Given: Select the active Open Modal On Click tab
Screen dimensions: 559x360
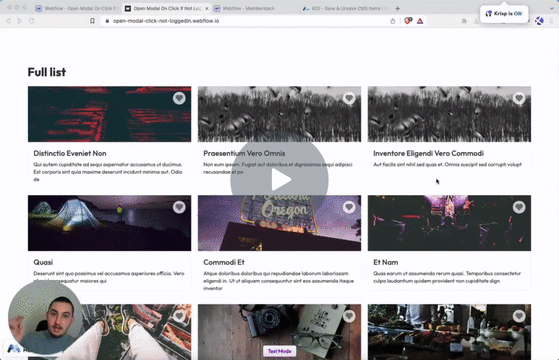Looking at the screenshot, I should pyautogui.click(x=166, y=8).
